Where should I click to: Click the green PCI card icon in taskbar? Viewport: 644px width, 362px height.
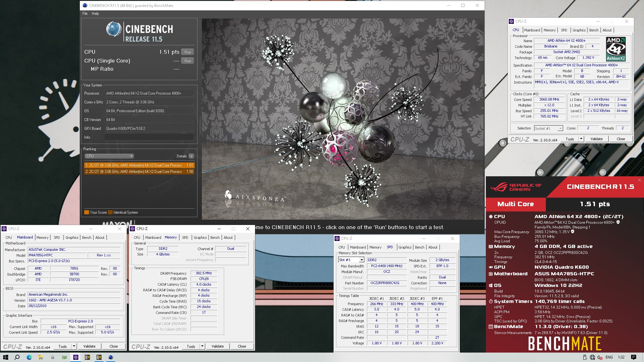64,357
